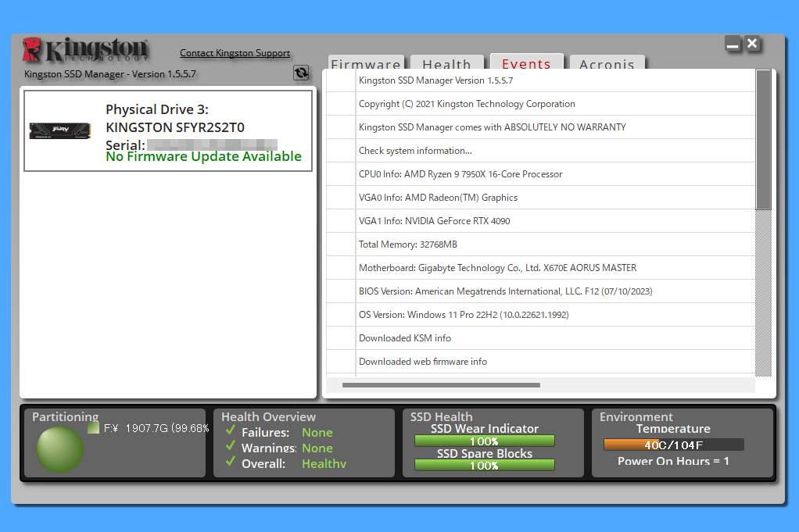Close the Kingston SSD Manager window
Image resolution: width=799 pixels, height=532 pixels.
[752, 44]
